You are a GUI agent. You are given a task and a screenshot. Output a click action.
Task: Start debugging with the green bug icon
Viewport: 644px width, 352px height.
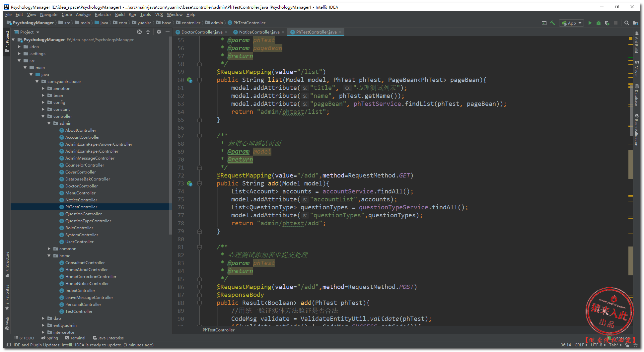coord(598,23)
